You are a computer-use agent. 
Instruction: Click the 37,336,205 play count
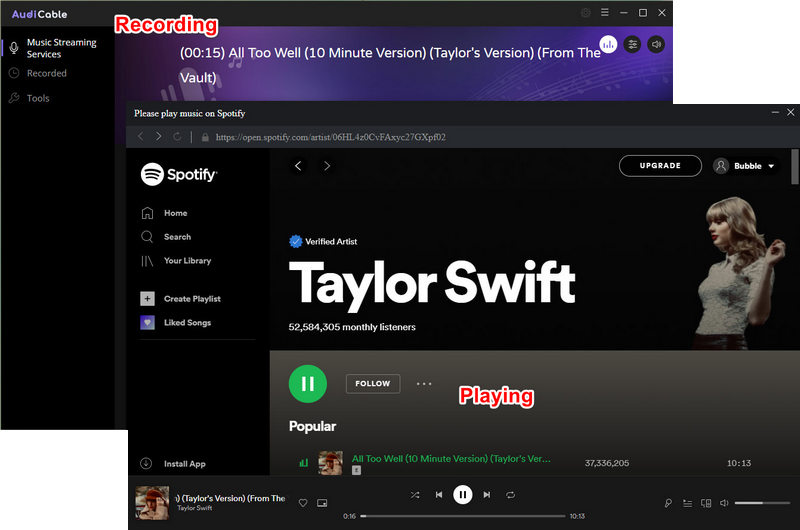click(x=607, y=463)
